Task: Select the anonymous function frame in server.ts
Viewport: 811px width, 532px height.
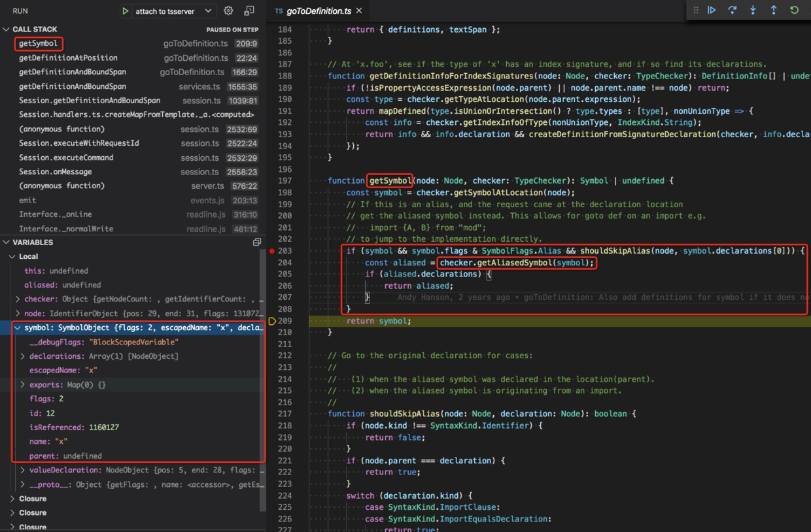Action: click(133, 186)
